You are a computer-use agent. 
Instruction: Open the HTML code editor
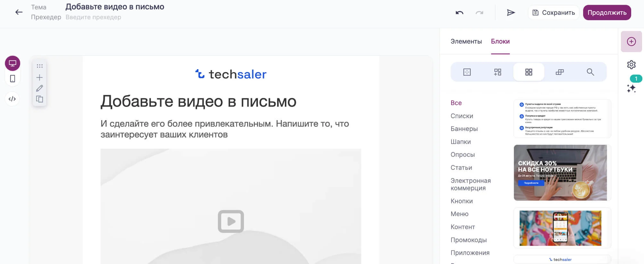click(x=12, y=99)
